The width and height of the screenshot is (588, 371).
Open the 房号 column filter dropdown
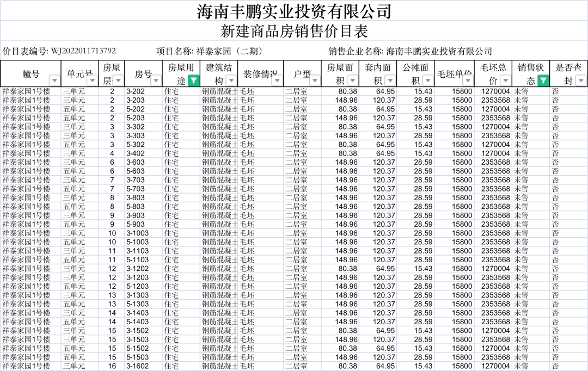pos(156,81)
